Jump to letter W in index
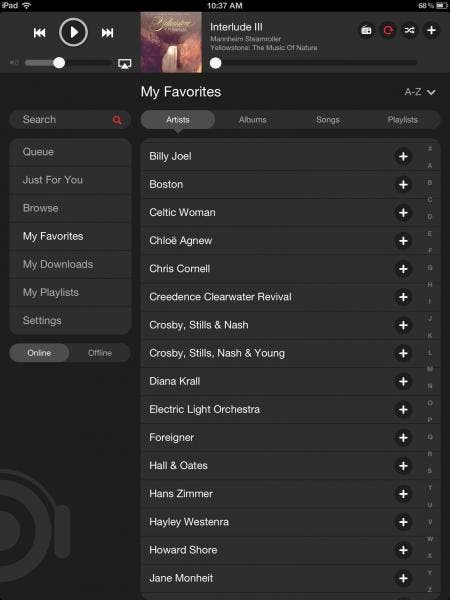Screen dimensions: 450x600 pyautogui.click(x=430, y=539)
